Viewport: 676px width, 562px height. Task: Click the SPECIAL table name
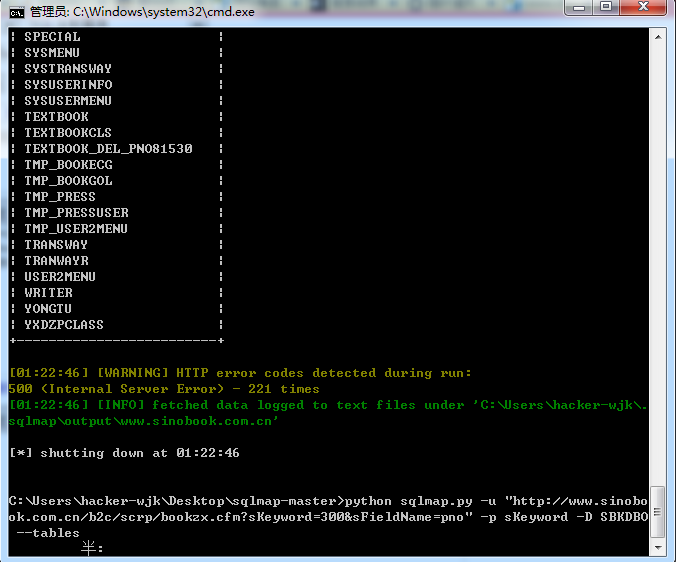tap(52, 37)
